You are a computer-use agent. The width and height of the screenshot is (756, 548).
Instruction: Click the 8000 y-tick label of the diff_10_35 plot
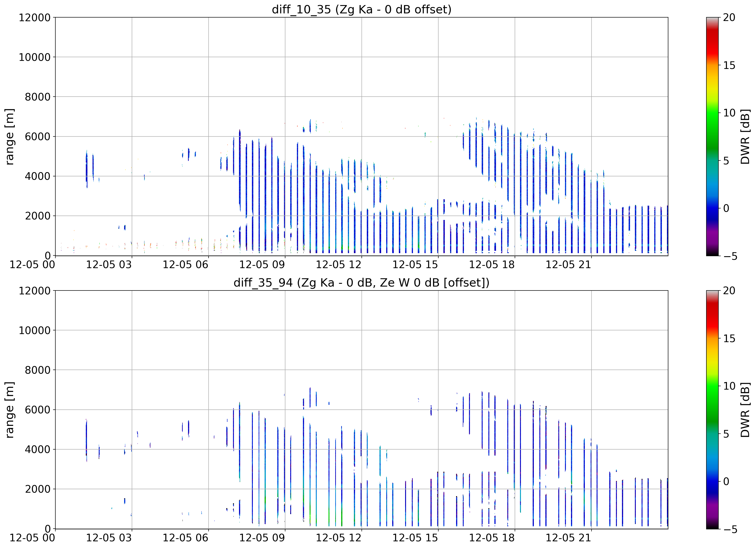pos(38,97)
